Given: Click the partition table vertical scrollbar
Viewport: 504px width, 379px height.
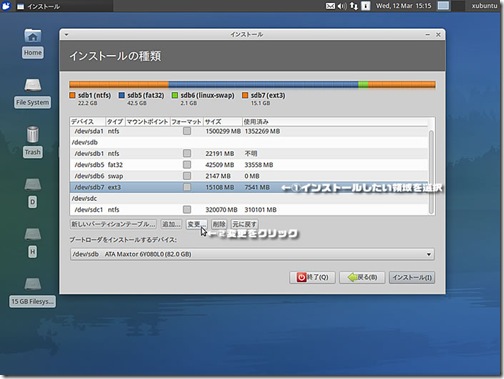Looking at the screenshot, I should pos(431,172).
